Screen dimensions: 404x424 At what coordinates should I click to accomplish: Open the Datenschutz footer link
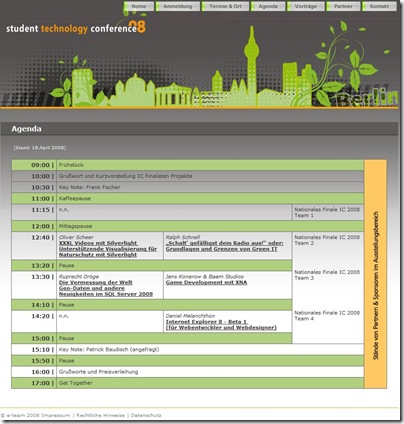click(146, 415)
